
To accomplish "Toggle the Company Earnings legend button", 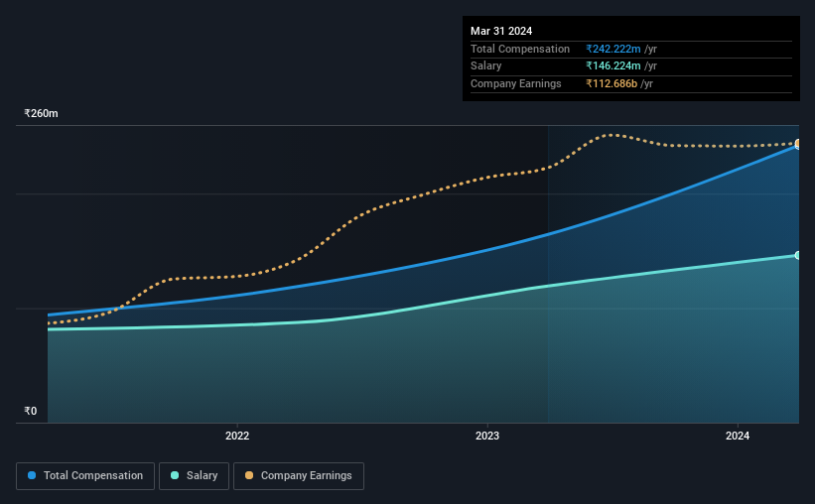I will coord(299,476).
